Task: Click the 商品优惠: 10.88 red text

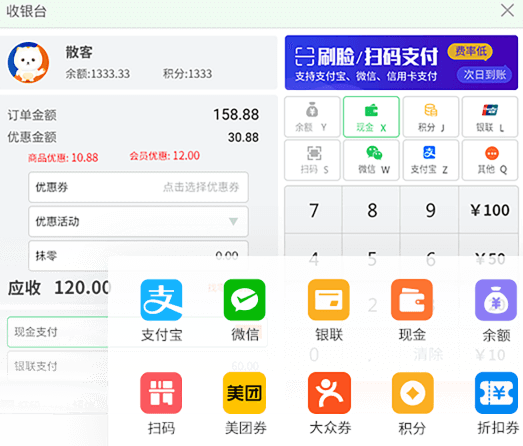Action: tap(63, 157)
